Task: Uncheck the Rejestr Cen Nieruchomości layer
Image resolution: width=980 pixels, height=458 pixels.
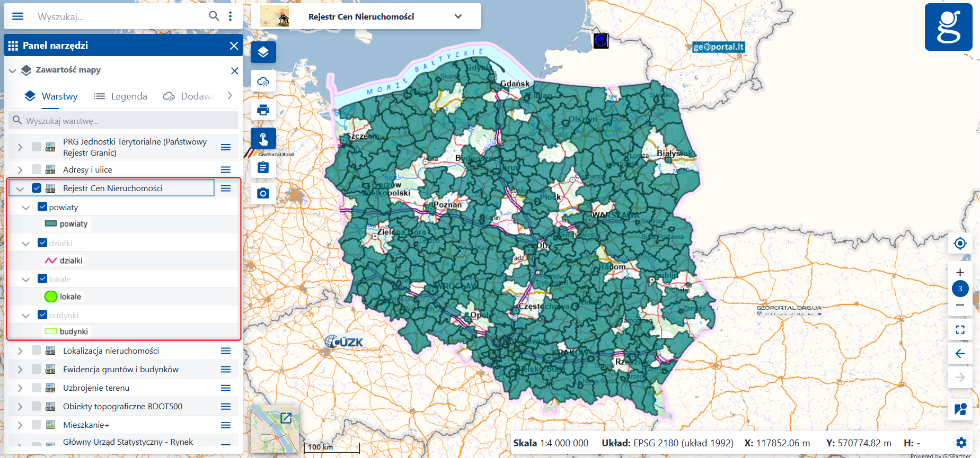Action: (37, 188)
